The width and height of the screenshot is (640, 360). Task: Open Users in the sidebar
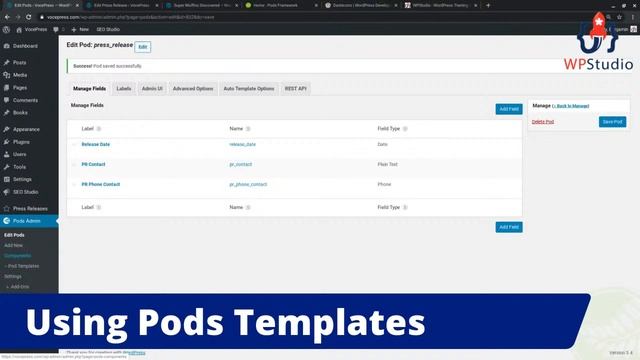coord(20,154)
